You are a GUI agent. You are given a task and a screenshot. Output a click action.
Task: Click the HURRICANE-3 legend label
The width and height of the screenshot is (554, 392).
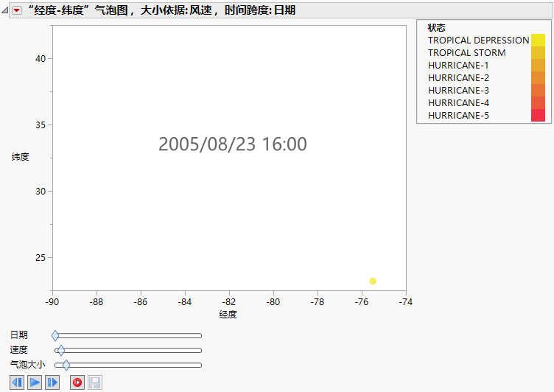(x=458, y=91)
